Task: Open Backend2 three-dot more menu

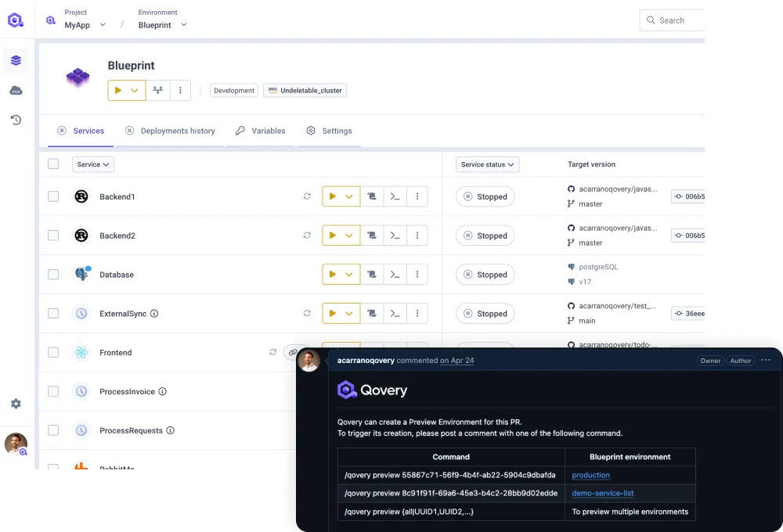Action: [x=417, y=235]
